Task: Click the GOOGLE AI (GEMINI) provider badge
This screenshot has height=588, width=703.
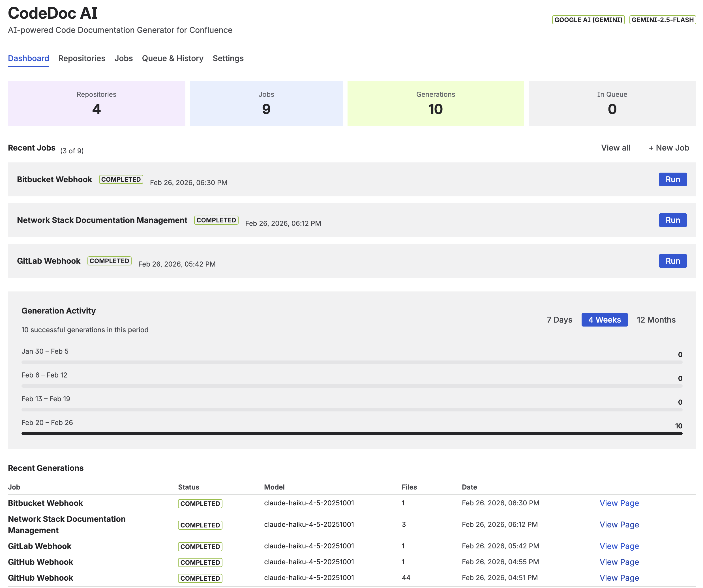Action: (588, 20)
